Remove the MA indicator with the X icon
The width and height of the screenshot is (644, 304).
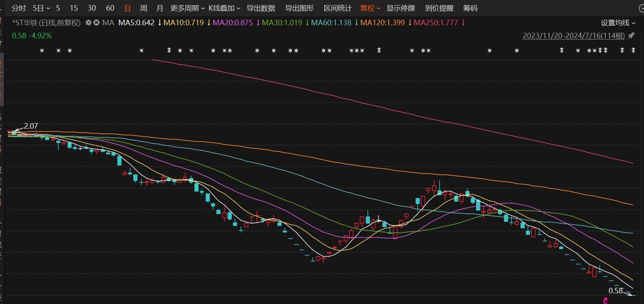[96, 23]
